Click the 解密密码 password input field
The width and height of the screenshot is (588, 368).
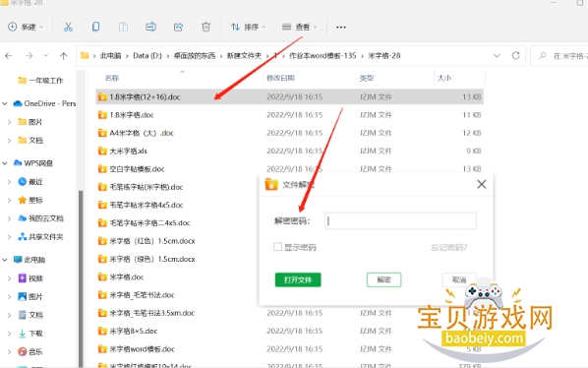point(400,221)
